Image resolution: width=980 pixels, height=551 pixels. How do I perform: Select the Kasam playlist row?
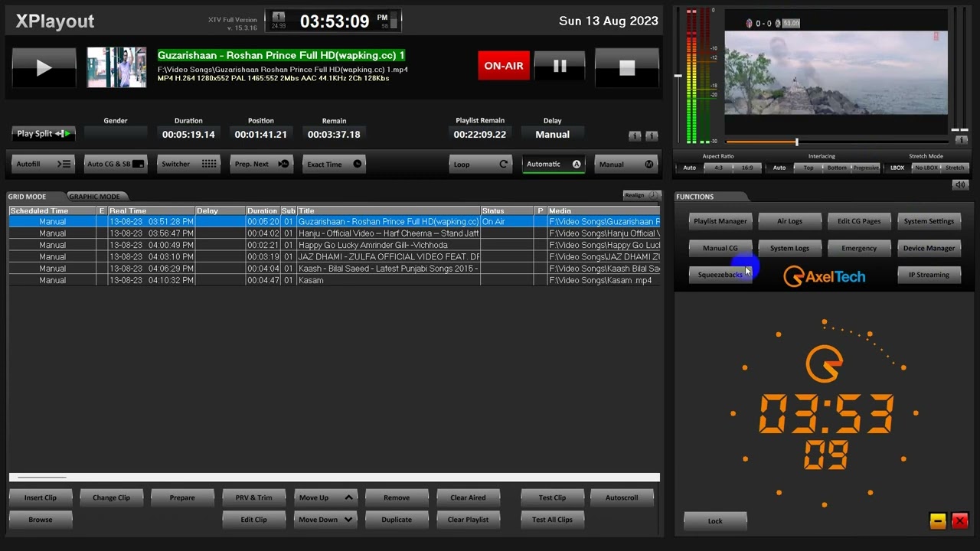tap(334, 280)
